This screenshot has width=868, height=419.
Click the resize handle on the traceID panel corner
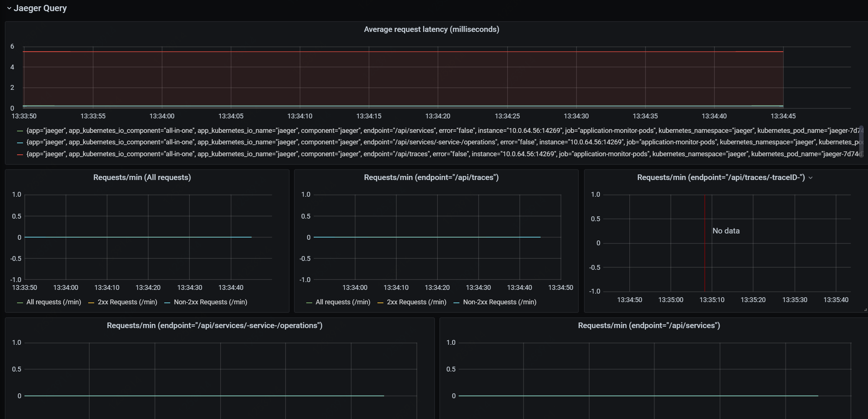coord(865,310)
